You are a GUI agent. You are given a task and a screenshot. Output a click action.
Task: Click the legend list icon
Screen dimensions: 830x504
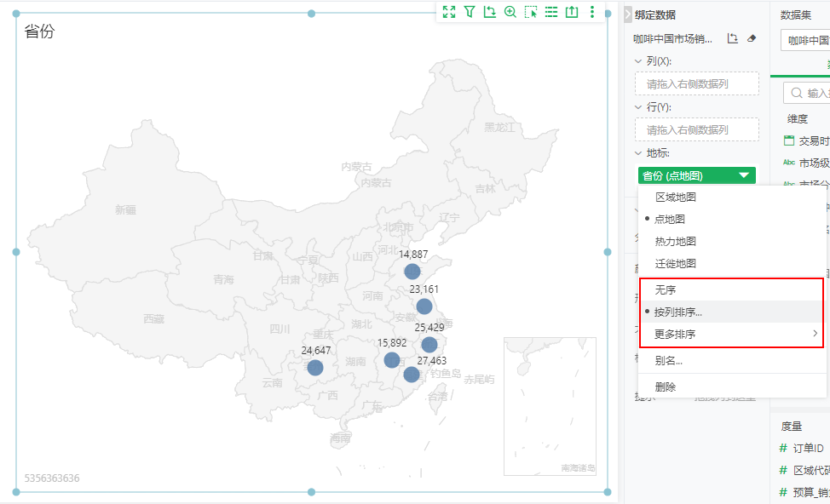pos(550,12)
